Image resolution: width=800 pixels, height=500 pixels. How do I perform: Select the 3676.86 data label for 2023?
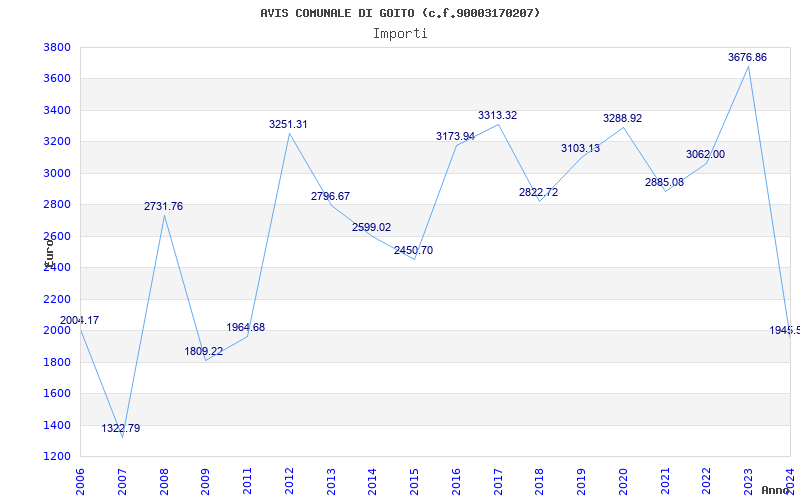747,57
